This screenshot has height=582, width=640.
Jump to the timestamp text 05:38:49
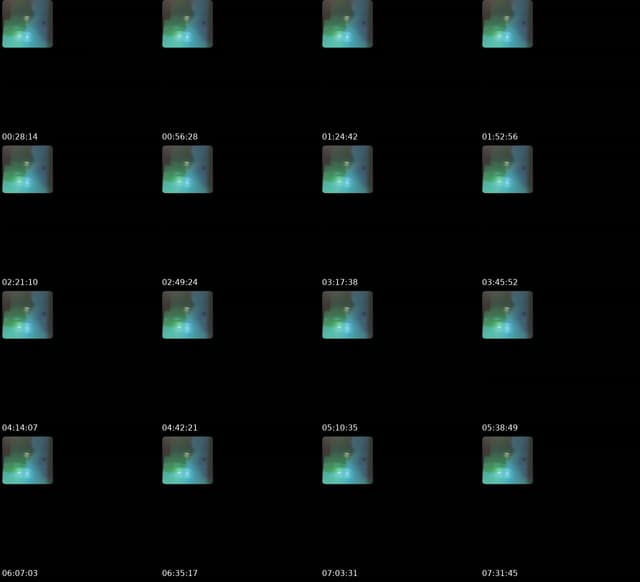click(x=500, y=428)
